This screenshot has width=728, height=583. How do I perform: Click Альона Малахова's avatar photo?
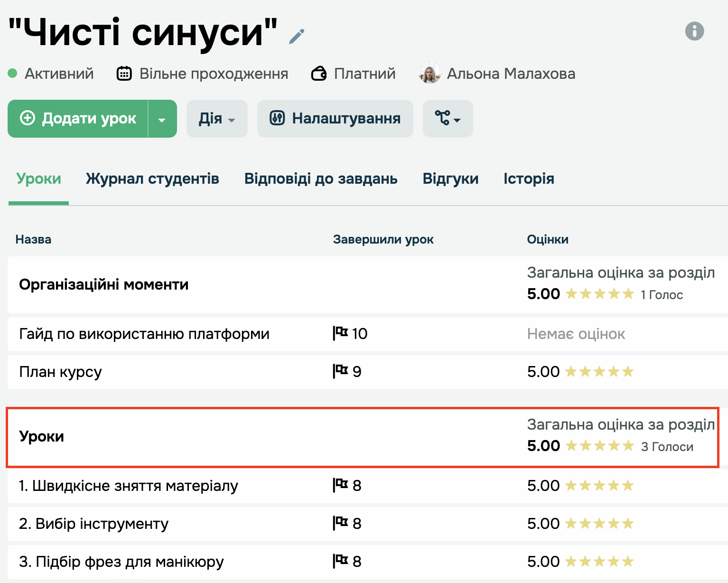tap(430, 73)
